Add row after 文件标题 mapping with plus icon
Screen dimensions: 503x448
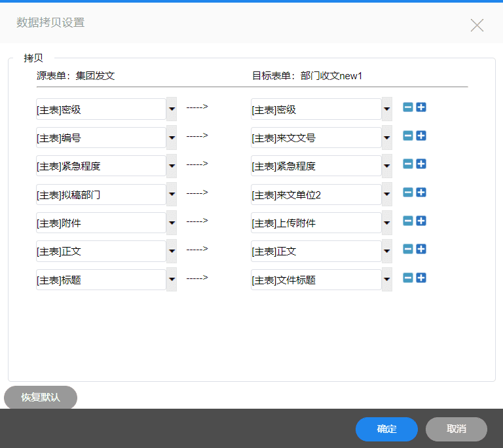421,278
